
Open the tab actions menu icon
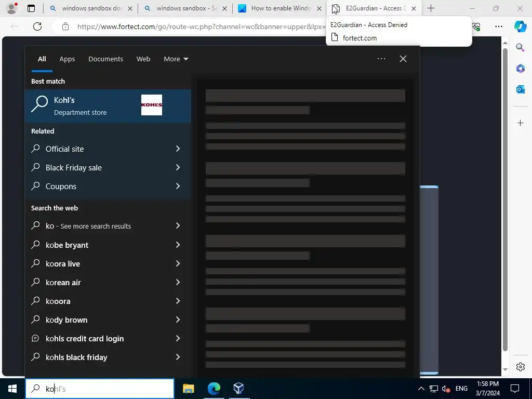pyautogui.click(x=31, y=8)
